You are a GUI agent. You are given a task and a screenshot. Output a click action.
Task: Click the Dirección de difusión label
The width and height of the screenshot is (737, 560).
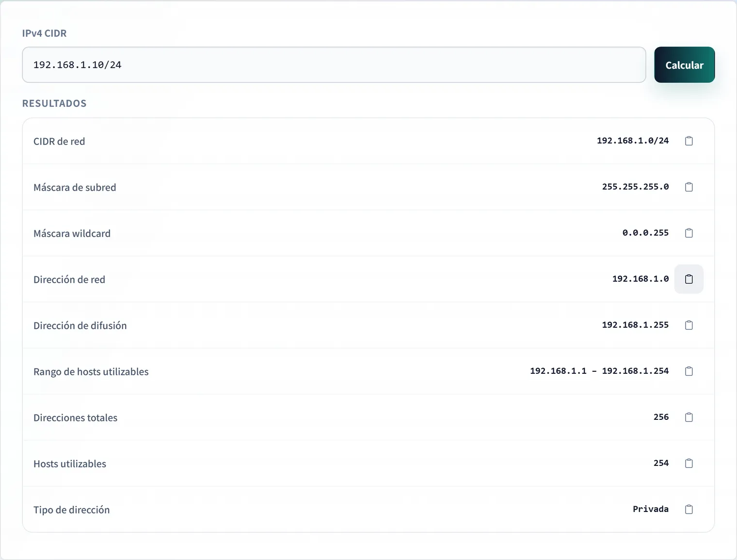80,326
